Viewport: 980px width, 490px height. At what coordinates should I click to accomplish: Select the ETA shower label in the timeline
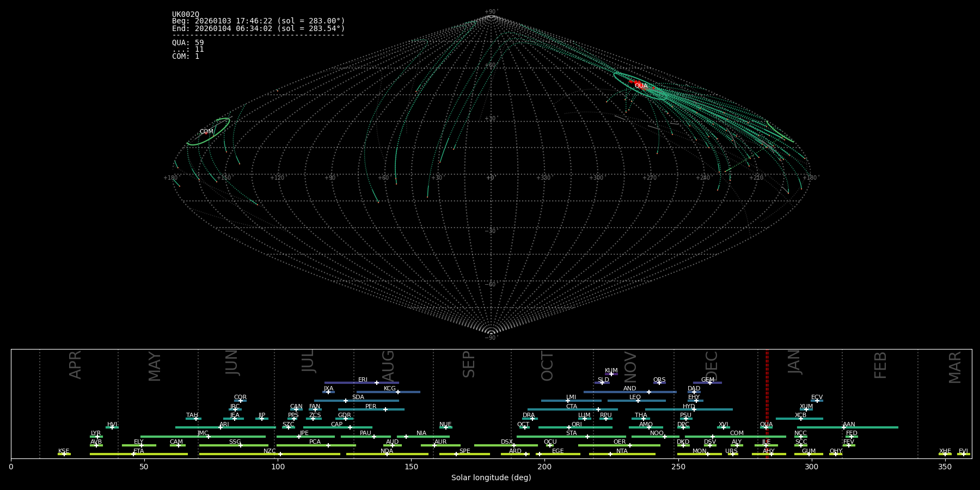tap(139, 451)
